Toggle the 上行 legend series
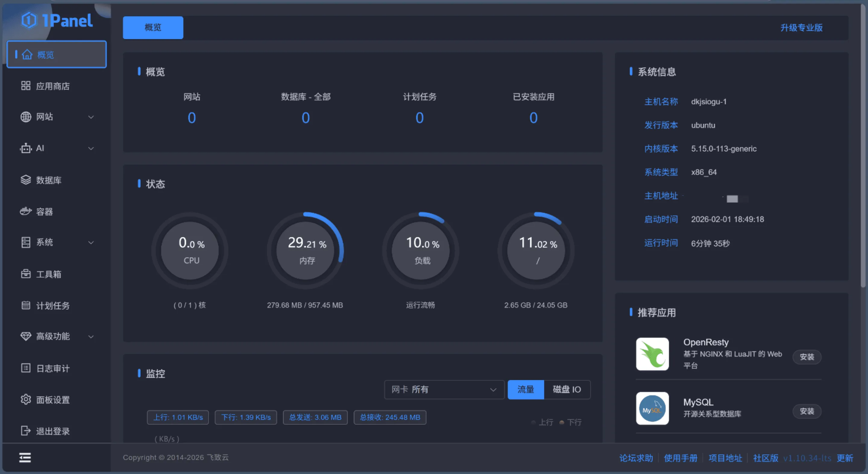The width and height of the screenshot is (868, 474). 542,422
